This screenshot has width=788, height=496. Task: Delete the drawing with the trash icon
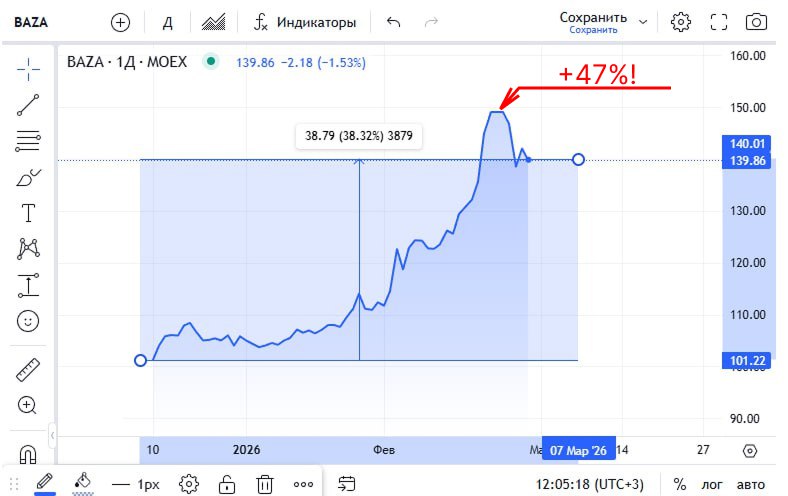click(x=265, y=484)
